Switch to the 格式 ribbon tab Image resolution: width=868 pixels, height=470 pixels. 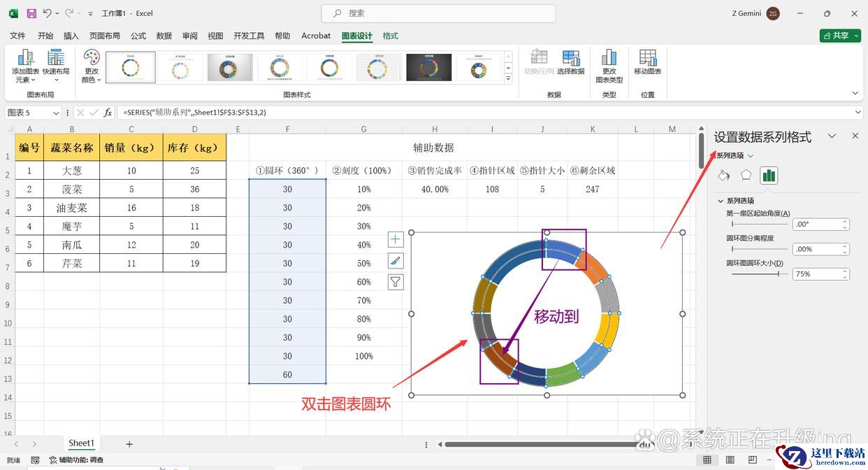point(391,36)
